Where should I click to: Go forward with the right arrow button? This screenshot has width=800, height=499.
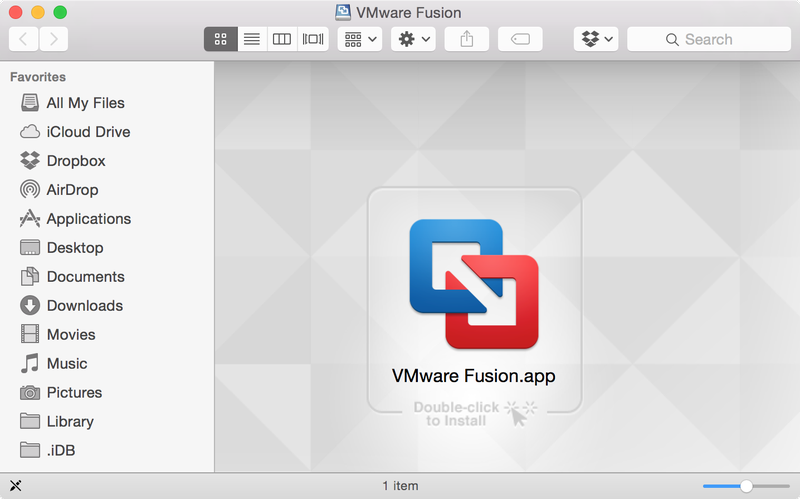click(54, 39)
